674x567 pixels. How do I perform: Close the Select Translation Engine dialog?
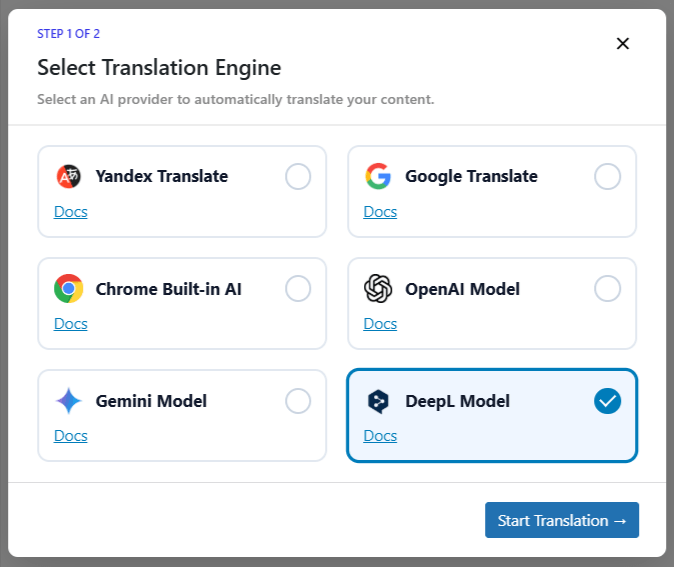(x=622, y=43)
